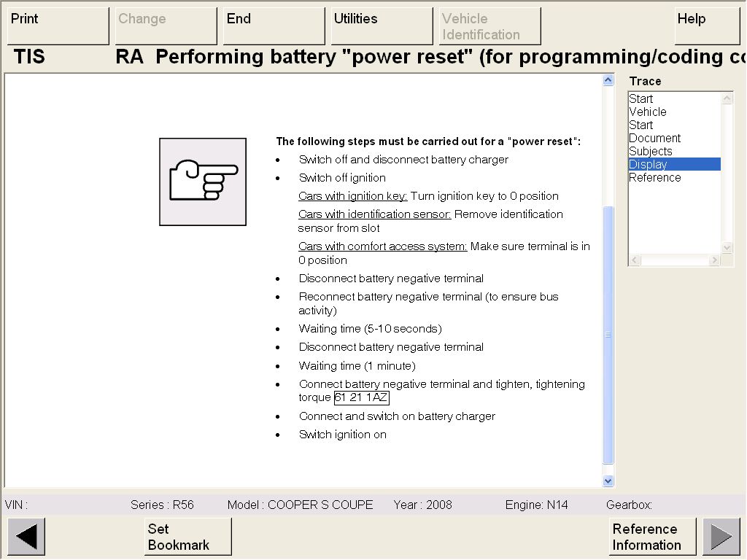747x560 pixels.
Task: Select Vehicle in the Trace list
Action: (648, 112)
